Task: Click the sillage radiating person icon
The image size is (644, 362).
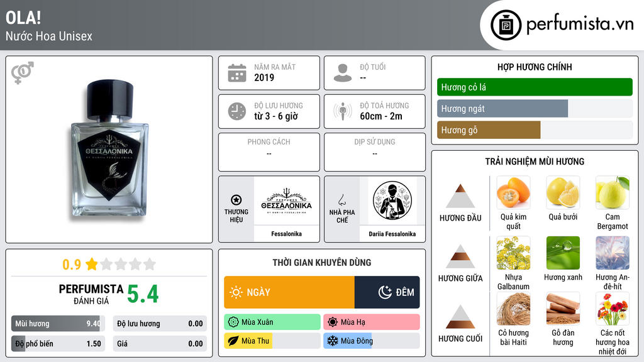Action: (343, 111)
